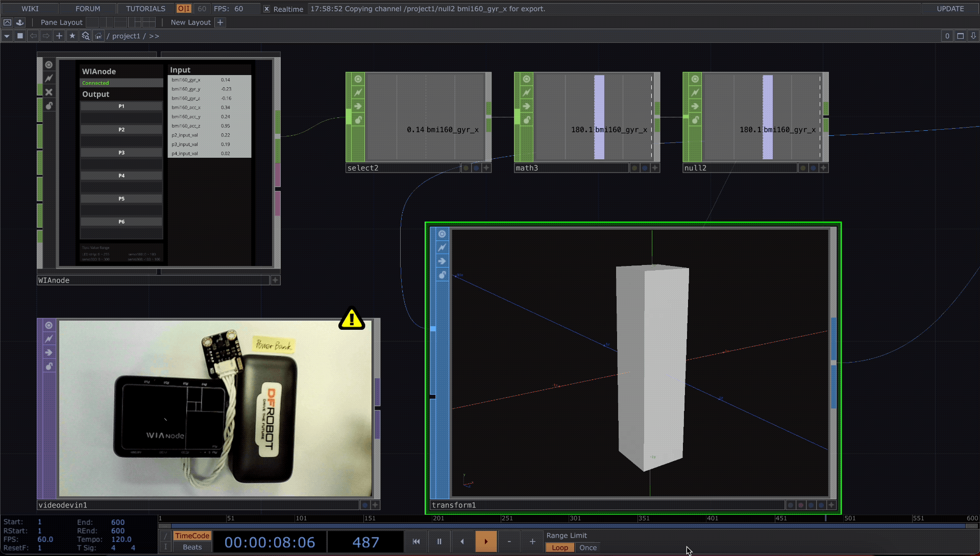Open the pane type dropdown arrow

(x=7, y=36)
